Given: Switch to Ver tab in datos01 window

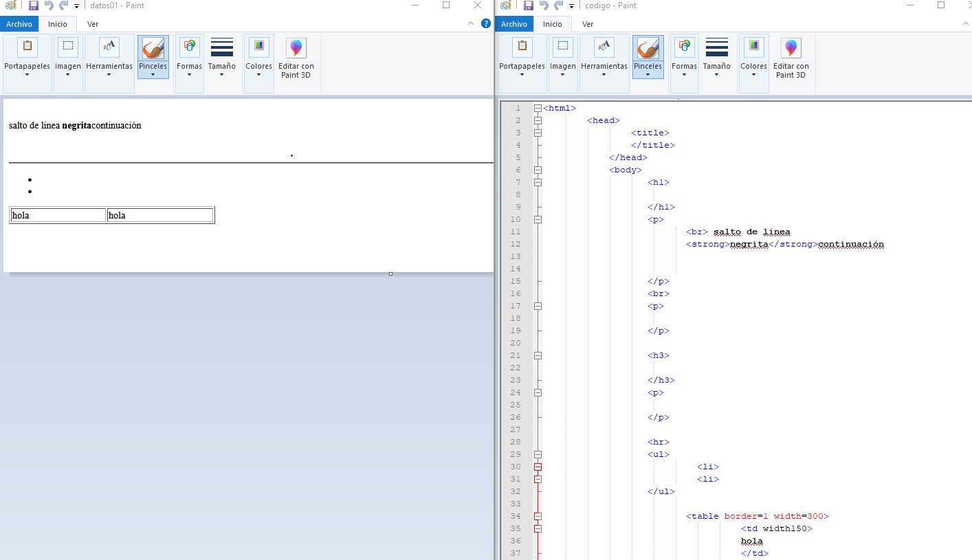Looking at the screenshot, I should click(x=92, y=24).
